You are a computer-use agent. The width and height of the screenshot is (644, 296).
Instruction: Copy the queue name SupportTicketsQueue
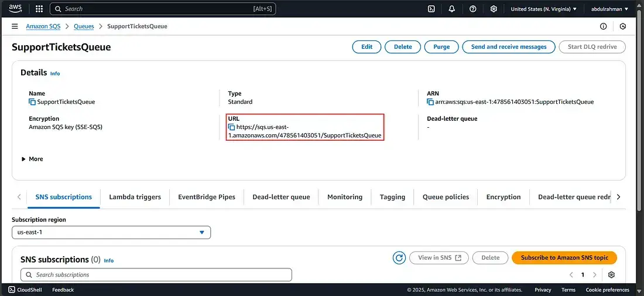coord(32,102)
